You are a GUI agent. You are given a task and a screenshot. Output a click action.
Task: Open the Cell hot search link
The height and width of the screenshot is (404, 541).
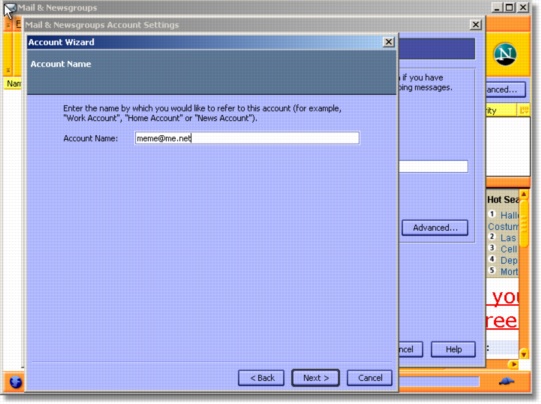pyautogui.click(x=509, y=249)
